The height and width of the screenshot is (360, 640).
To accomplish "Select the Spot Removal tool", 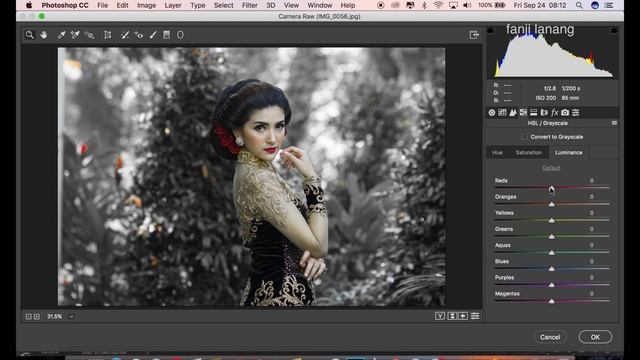I will 125,35.
